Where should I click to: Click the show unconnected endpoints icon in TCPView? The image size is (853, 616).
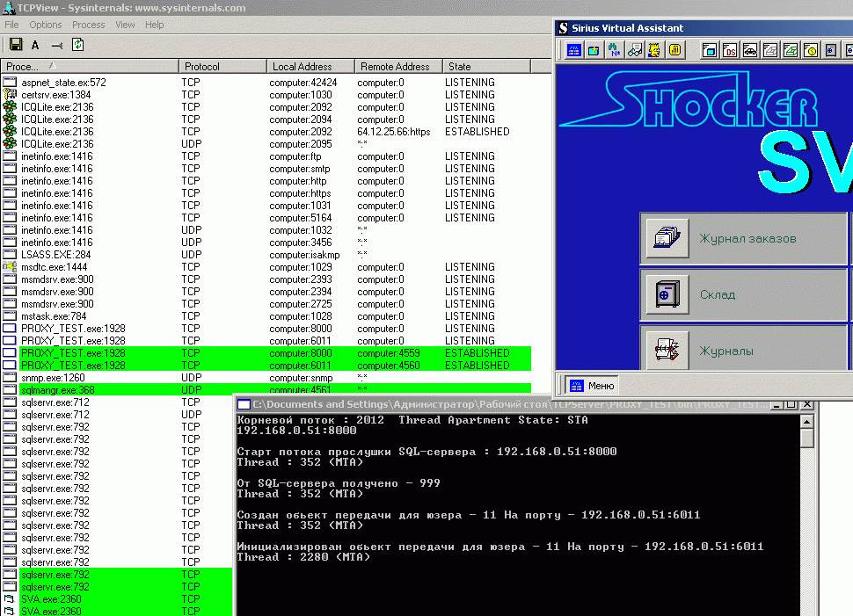click(x=56, y=45)
